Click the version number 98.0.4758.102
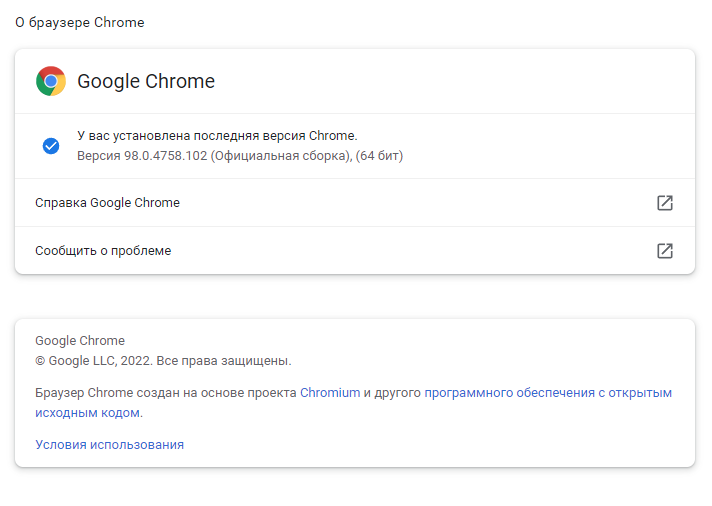Viewport: 712px width, 506px height. (165, 156)
